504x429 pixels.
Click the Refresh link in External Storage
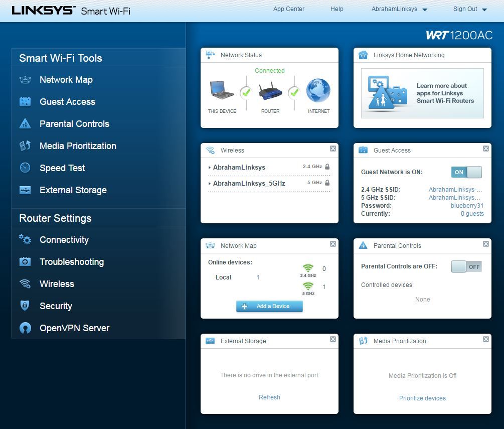[x=269, y=397]
